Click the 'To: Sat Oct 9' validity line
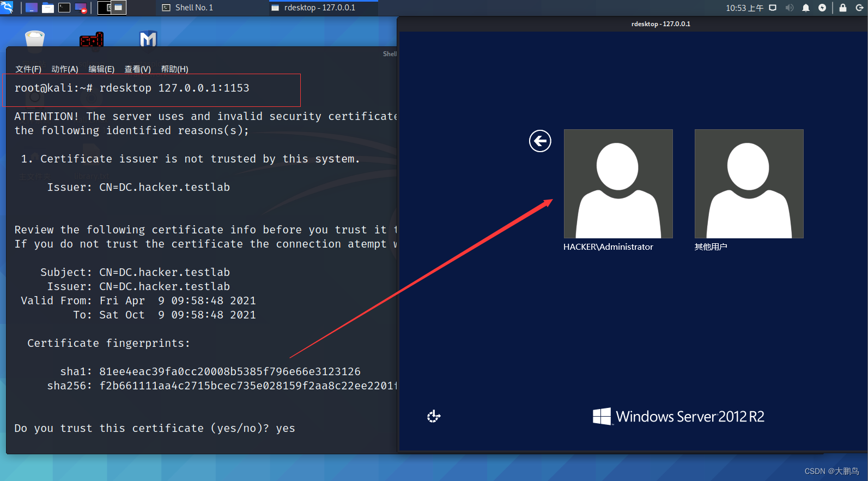 click(165, 315)
